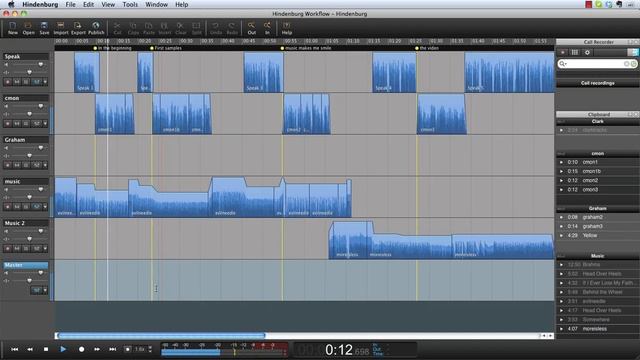
Task: Open the Music 2 track options dropdown
Action: click(45, 249)
